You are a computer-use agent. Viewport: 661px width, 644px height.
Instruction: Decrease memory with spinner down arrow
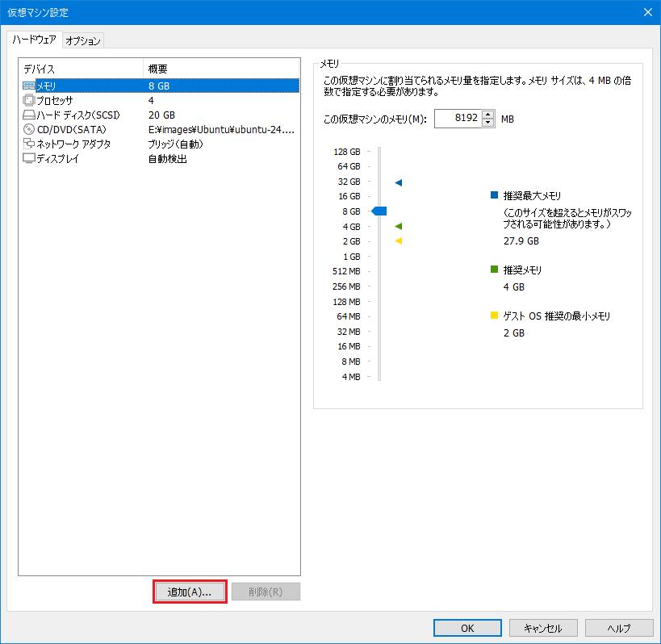coord(488,123)
